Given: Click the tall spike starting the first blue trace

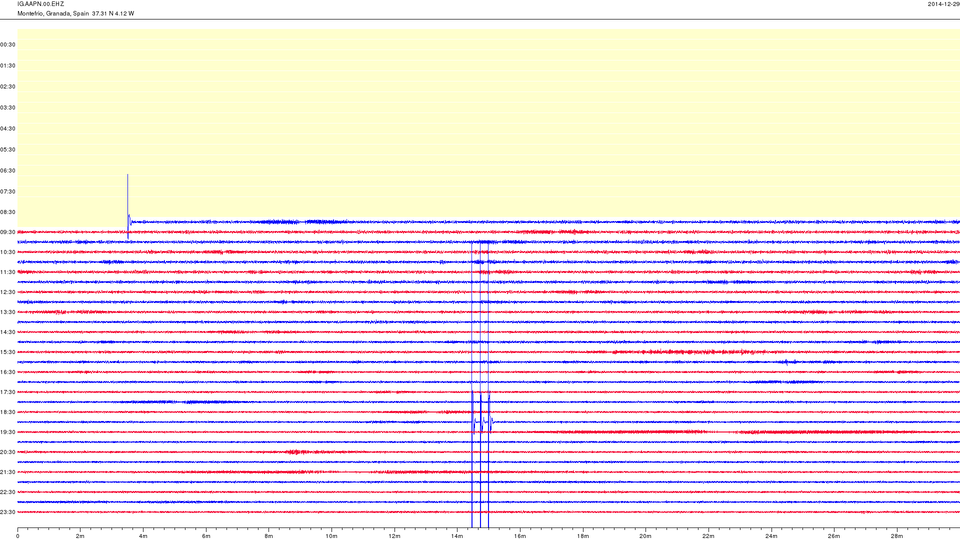Looking at the screenshot, I should tap(128, 206).
